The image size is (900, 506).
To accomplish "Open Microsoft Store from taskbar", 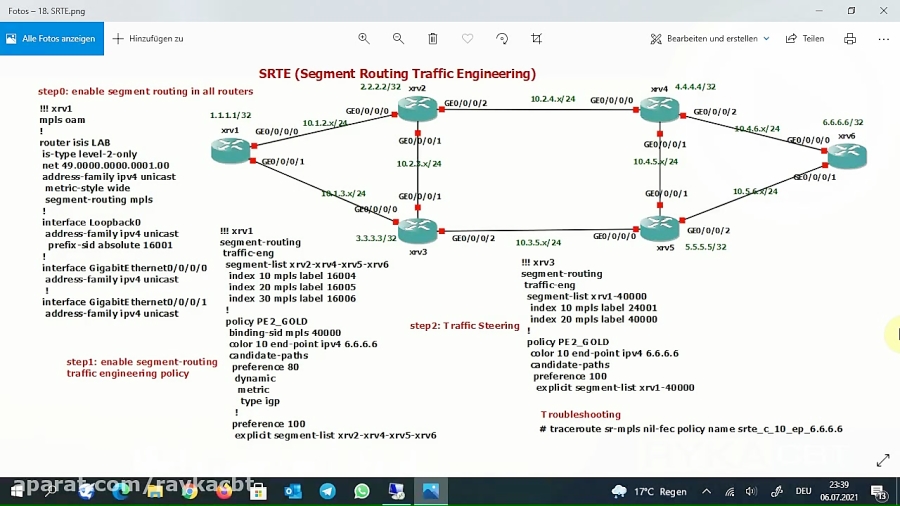I will pyautogui.click(x=258, y=491).
